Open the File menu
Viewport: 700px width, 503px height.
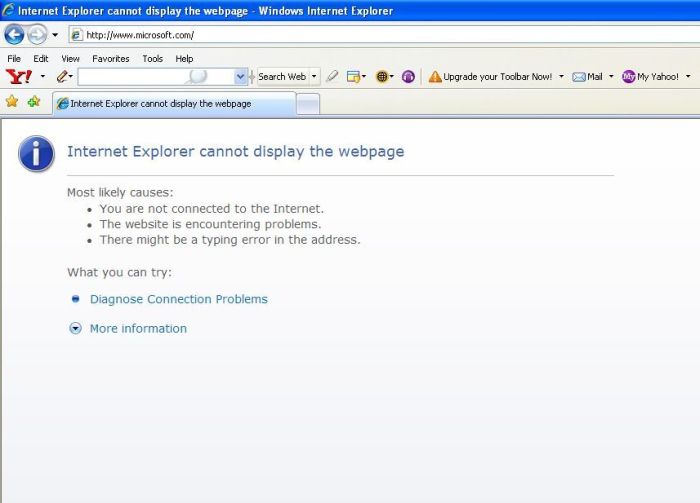[x=14, y=59]
